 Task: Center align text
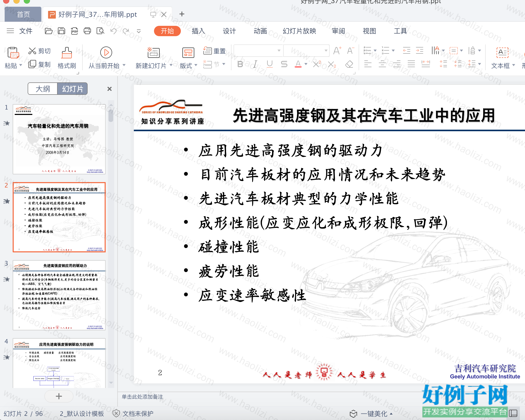tap(382, 64)
